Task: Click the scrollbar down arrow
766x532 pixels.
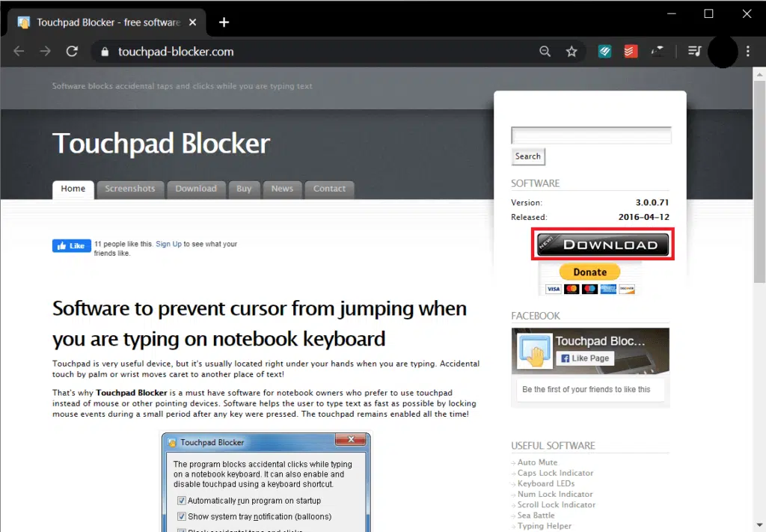Action: 759,525
